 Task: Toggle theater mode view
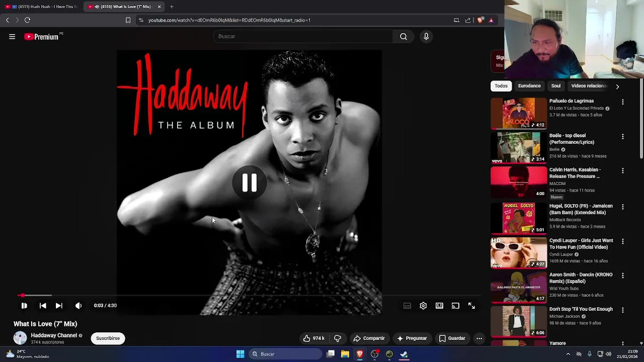click(x=439, y=306)
